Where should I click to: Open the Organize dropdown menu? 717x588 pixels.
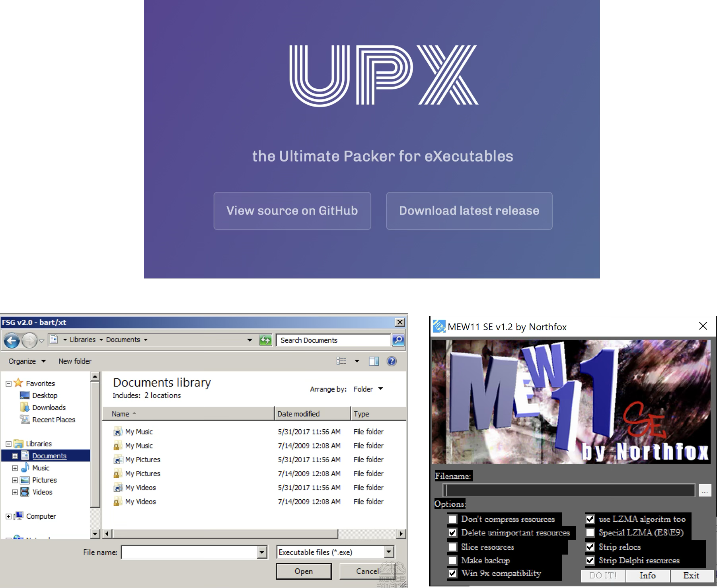pos(27,361)
